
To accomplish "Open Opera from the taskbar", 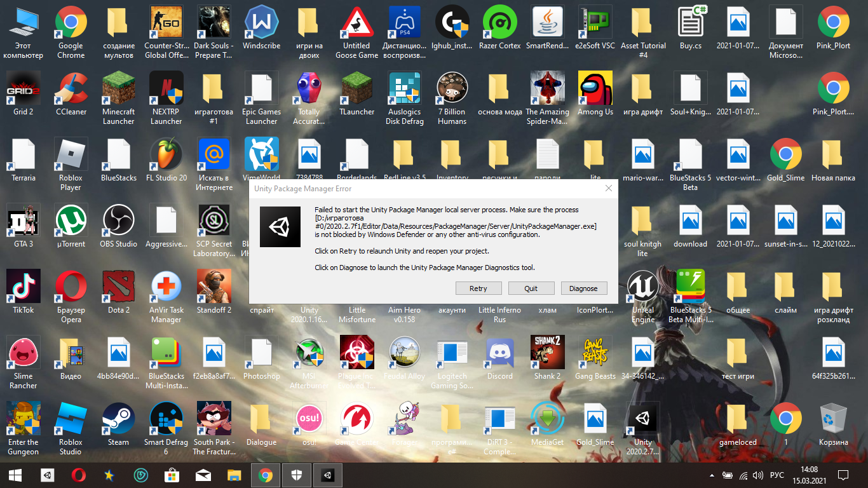I will tap(78, 475).
